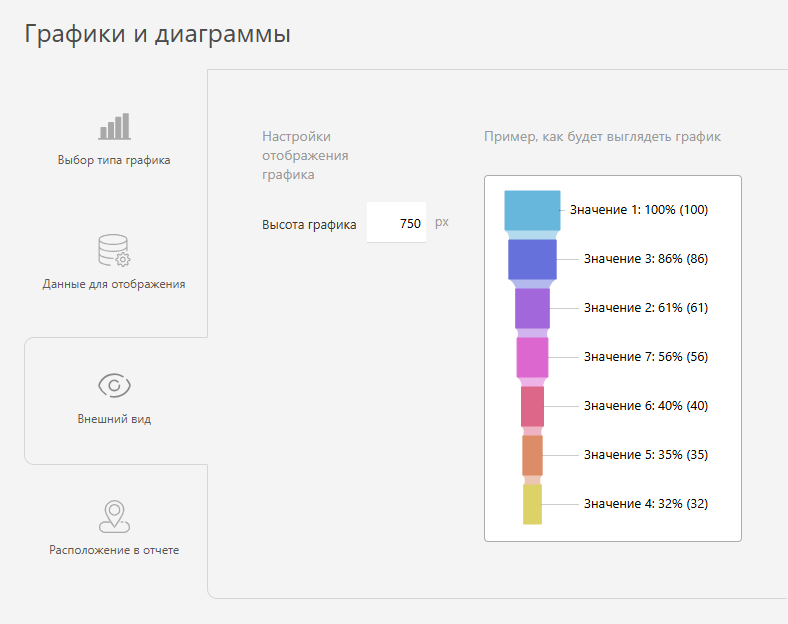
Task: Click label Значение 4: 32% (32)
Action: (646, 503)
